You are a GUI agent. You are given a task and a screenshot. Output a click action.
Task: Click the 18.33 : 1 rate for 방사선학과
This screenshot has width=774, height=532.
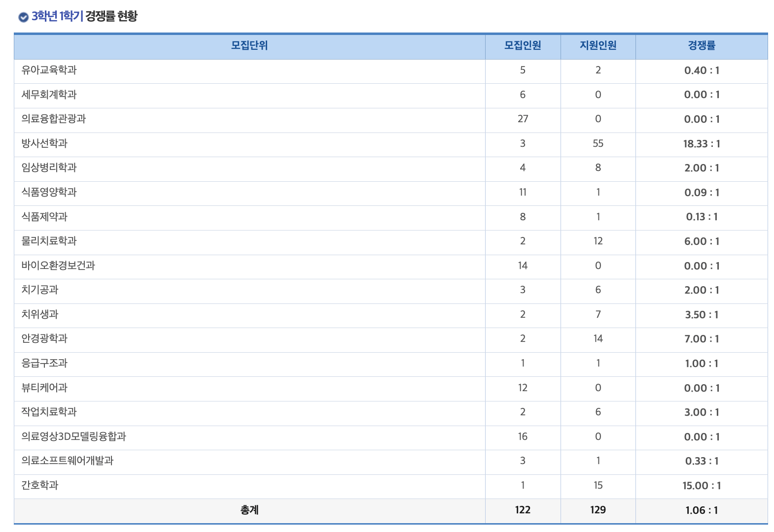[x=702, y=144]
